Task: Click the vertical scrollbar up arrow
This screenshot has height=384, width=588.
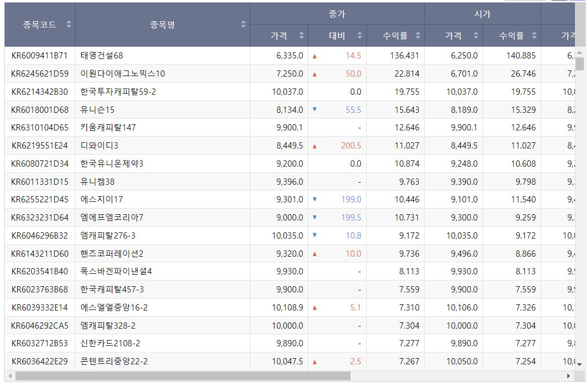Action: coord(580,52)
